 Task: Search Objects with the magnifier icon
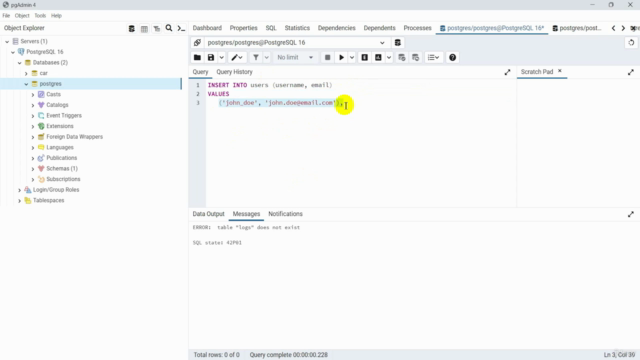(169, 28)
